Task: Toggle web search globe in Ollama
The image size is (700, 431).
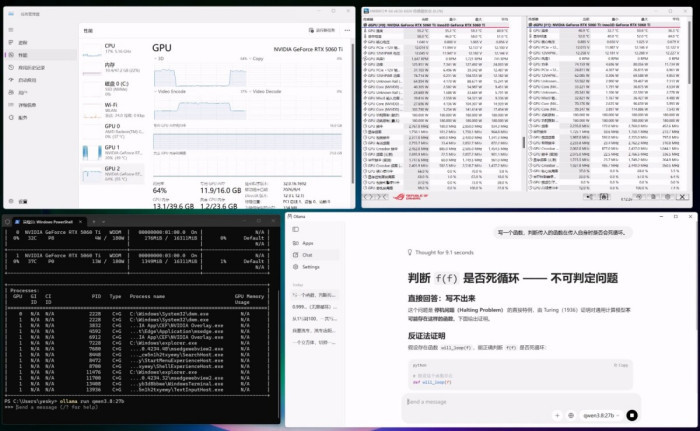Action: (x=571, y=416)
